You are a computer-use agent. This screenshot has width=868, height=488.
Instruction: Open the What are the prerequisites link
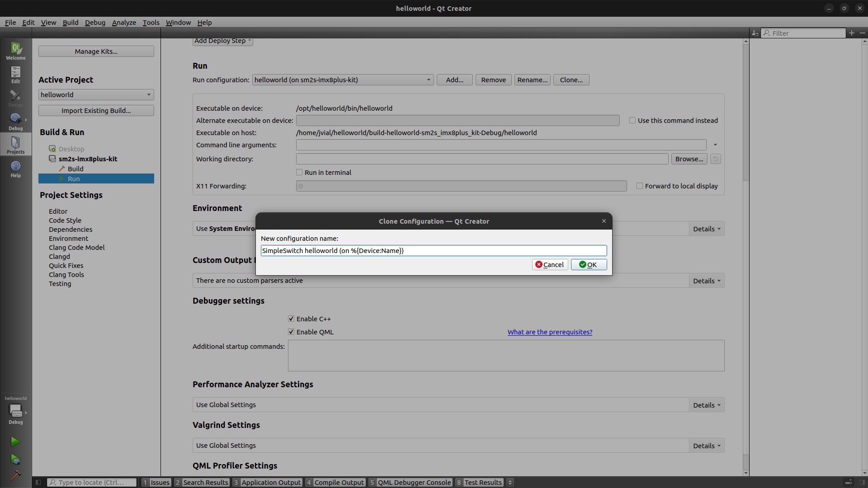coord(550,332)
